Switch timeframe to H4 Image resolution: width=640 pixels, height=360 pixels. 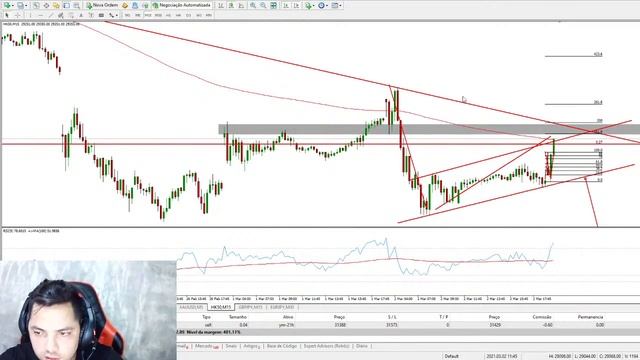pos(178,15)
